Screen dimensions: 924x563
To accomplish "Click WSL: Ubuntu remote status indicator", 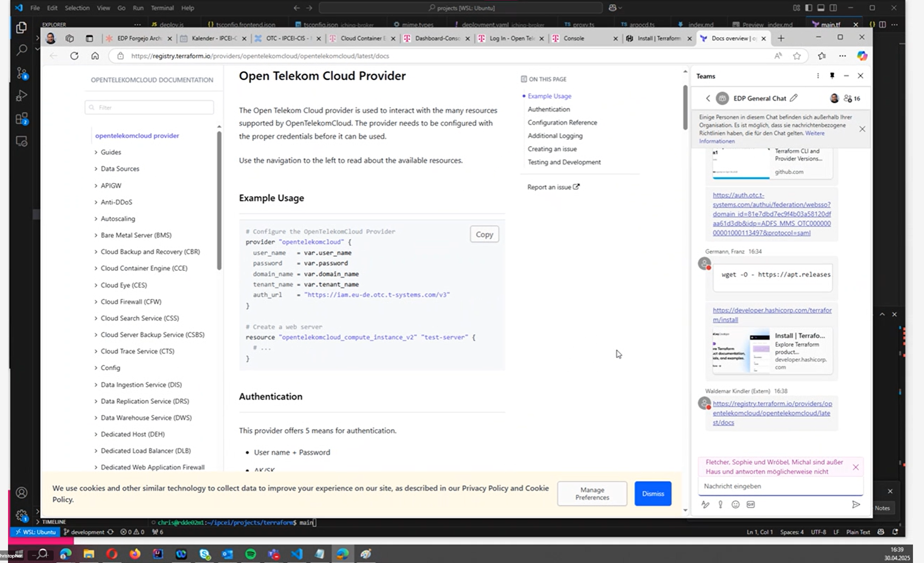I will (x=36, y=532).
